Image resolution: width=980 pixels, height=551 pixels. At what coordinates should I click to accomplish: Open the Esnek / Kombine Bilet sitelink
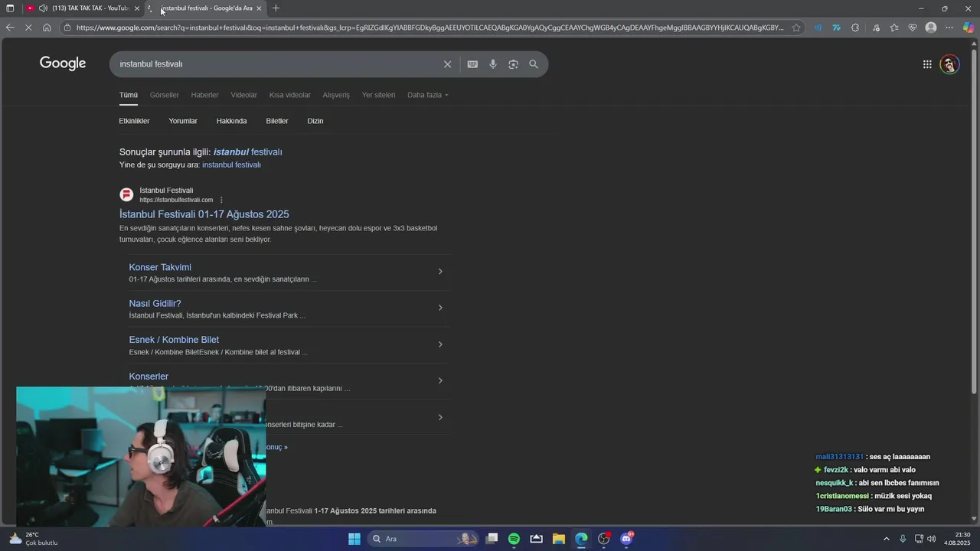click(174, 340)
